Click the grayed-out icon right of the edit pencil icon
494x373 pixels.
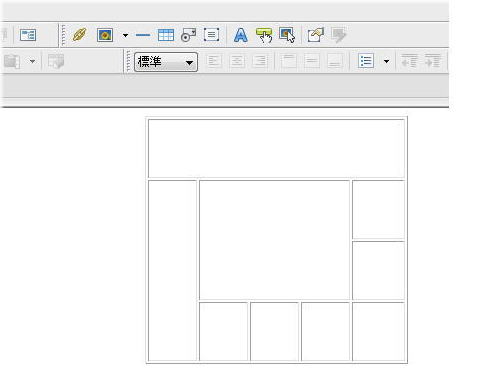click(339, 35)
